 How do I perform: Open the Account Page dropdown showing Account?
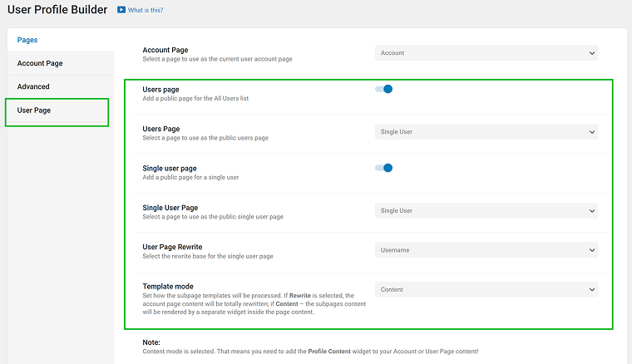[x=486, y=52]
